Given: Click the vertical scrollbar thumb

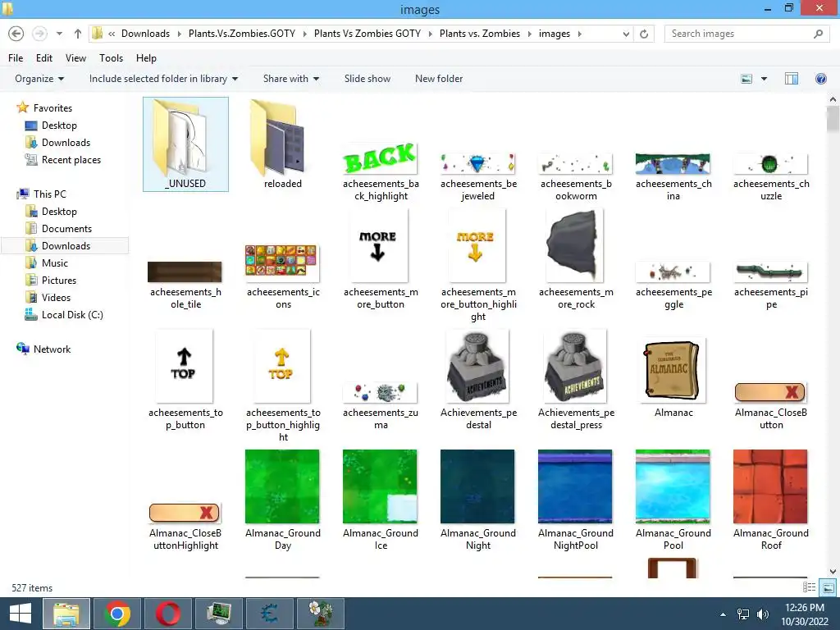Looking at the screenshot, I should click(833, 119).
